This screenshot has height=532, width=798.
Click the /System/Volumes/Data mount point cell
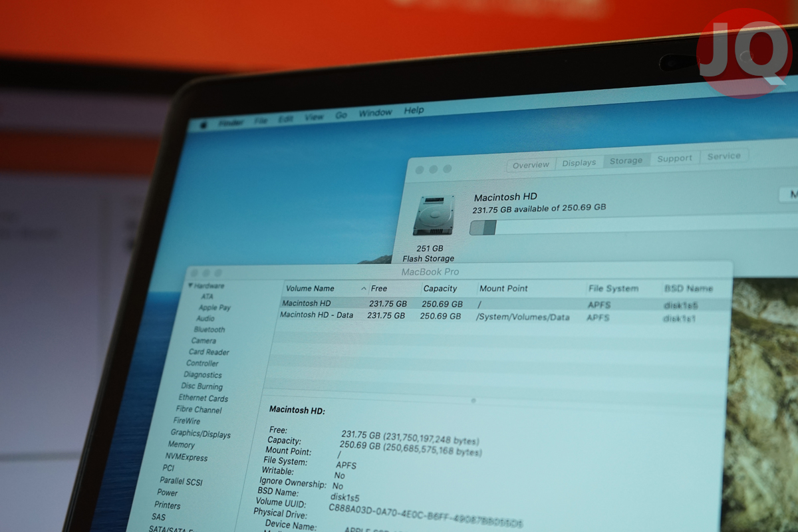[x=523, y=317]
